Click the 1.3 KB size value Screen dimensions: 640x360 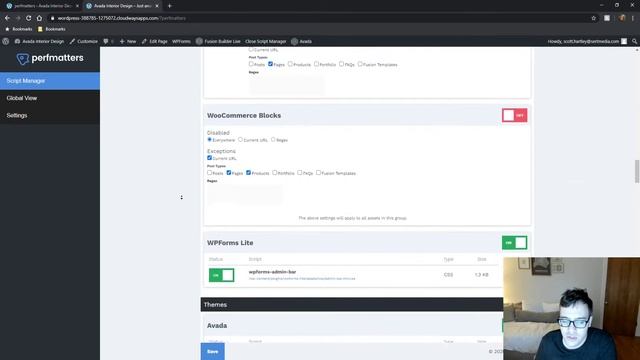pyautogui.click(x=482, y=275)
